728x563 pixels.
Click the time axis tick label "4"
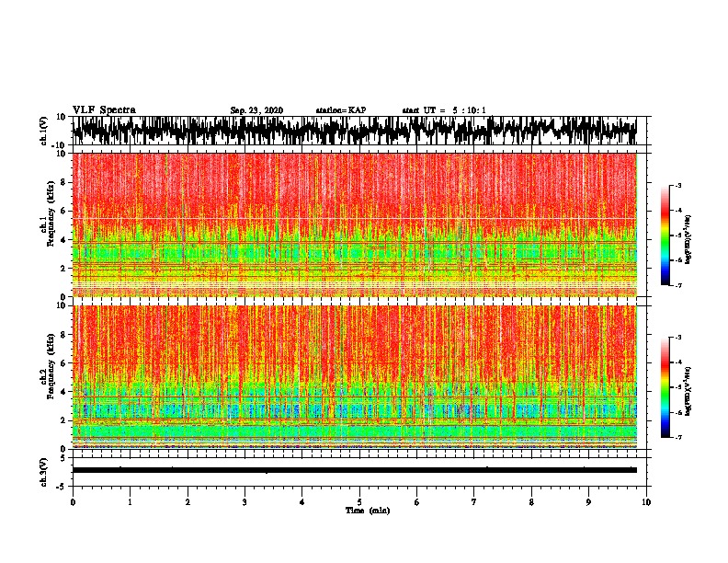click(301, 502)
